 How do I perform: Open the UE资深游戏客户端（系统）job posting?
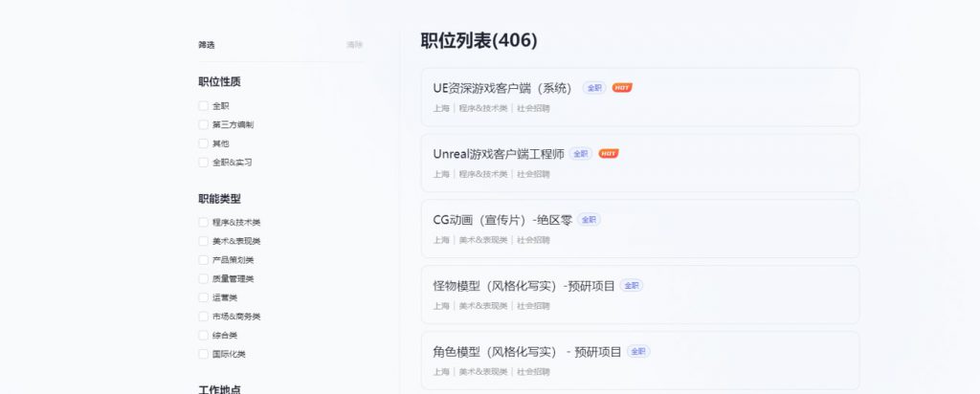(x=501, y=88)
